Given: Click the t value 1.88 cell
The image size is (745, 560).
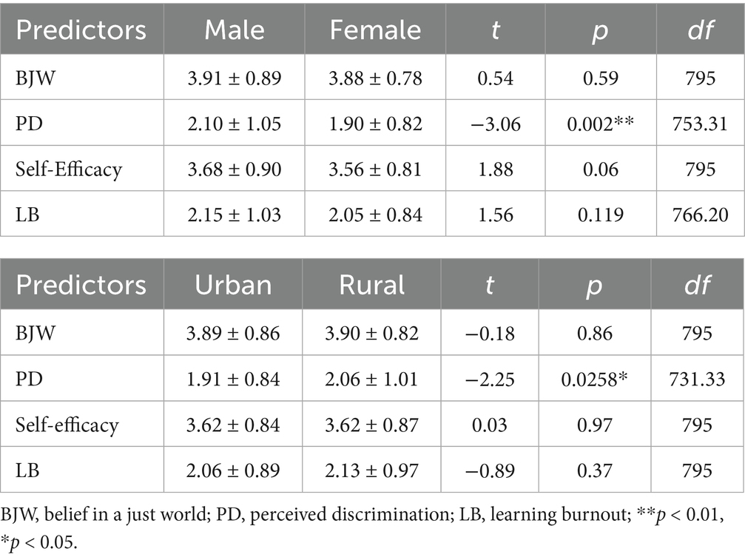Looking at the screenshot, I should [489, 169].
